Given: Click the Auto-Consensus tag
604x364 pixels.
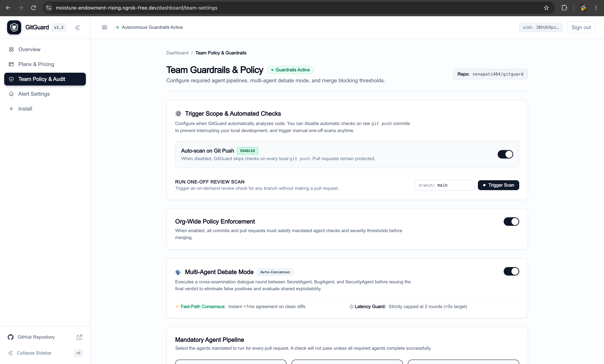Looking at the screenshot, I should coord(275,272).
